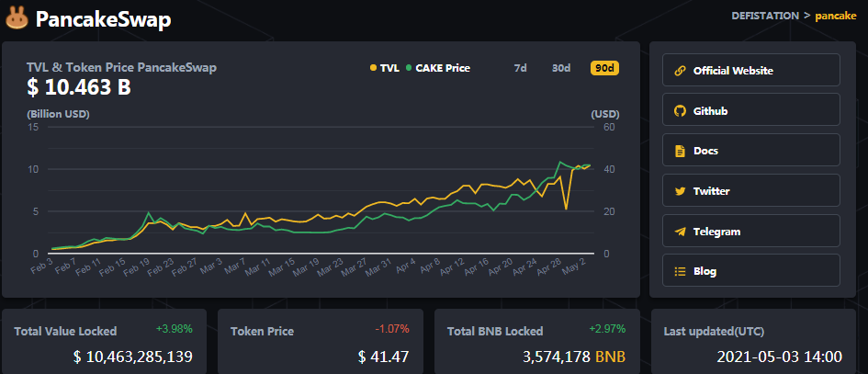Click the CAKE price peak near Feb 19
868x374 pixels.
149,213
